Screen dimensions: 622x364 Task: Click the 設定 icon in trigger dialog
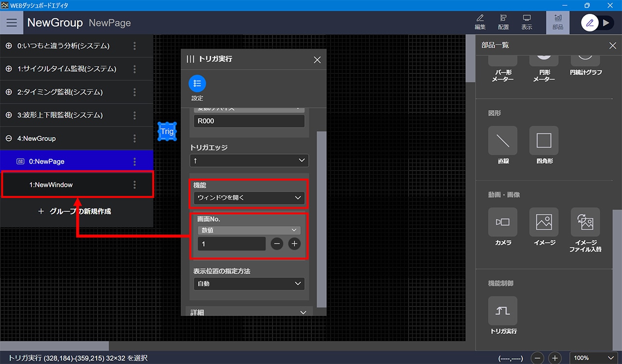(197, 83)
